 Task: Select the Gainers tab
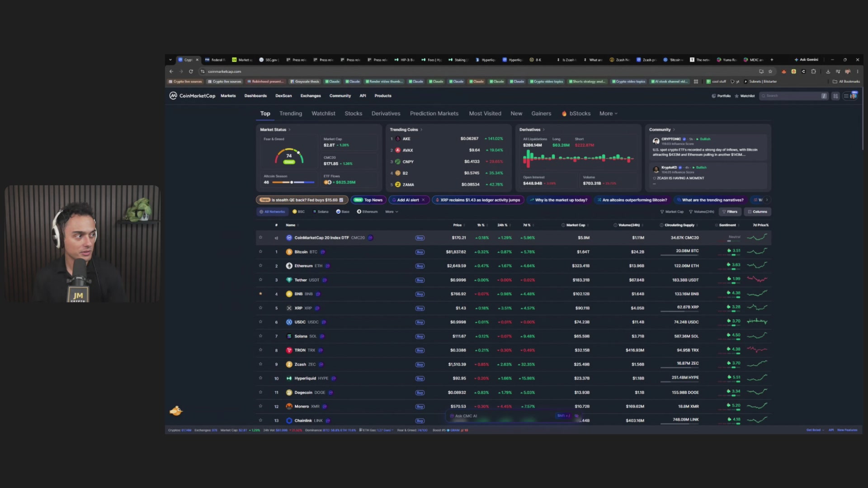541,113
